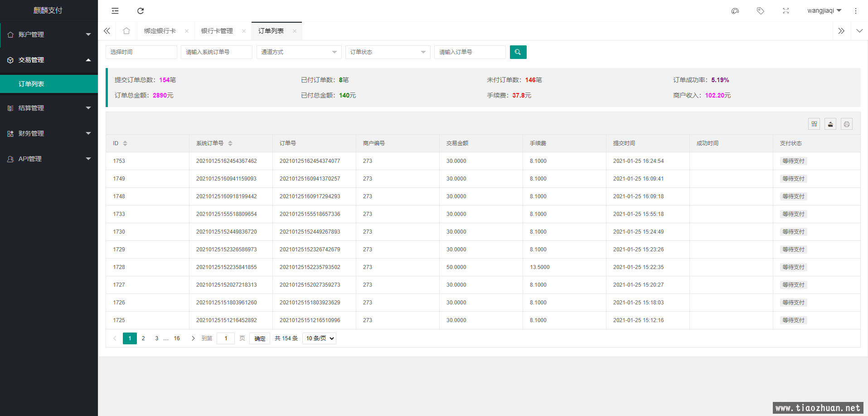
Task: Select 订单列表 in the sidebar
Action: pos(49,84)
